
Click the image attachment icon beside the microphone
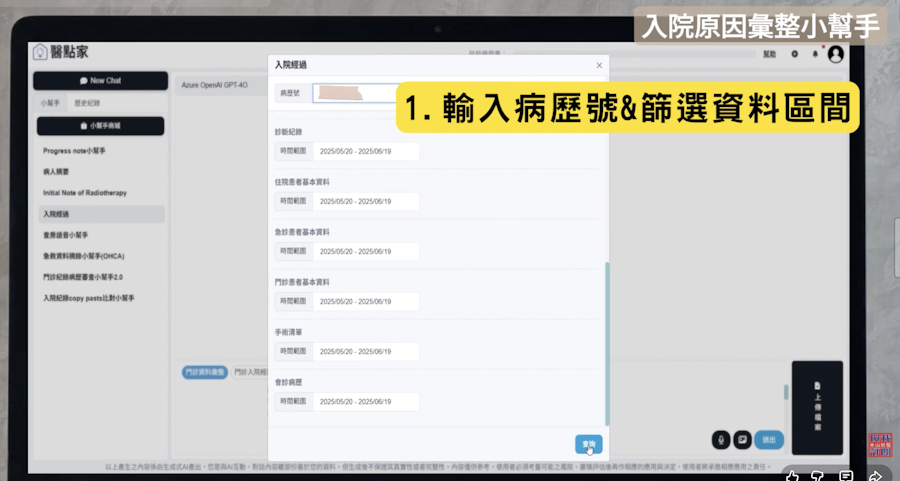[x=742, y=439]
